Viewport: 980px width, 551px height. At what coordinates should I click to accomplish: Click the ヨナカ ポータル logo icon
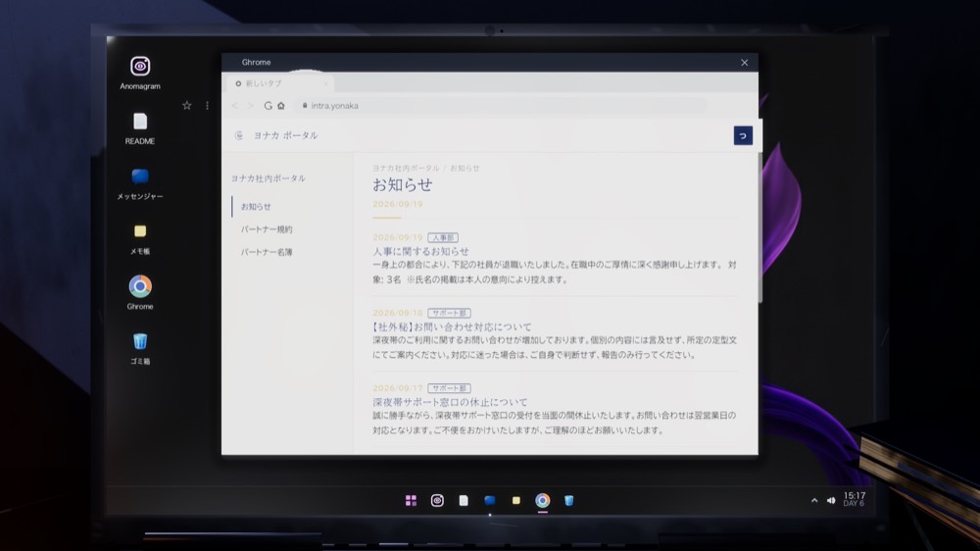(x=239, y=135)
